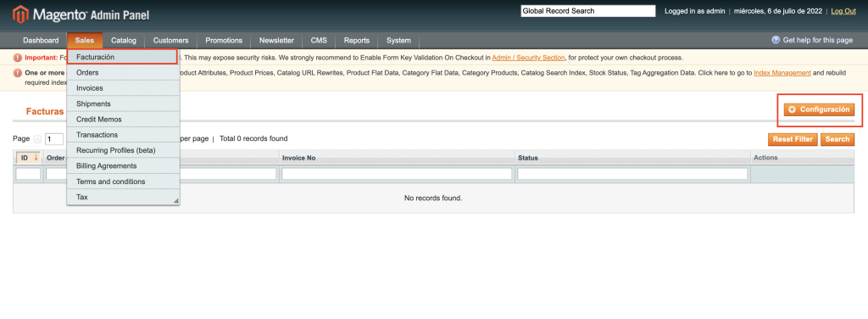The image size is (868, 319).
Task: Select Transactions in the Sales dropdown
Action: pos(123,135)
